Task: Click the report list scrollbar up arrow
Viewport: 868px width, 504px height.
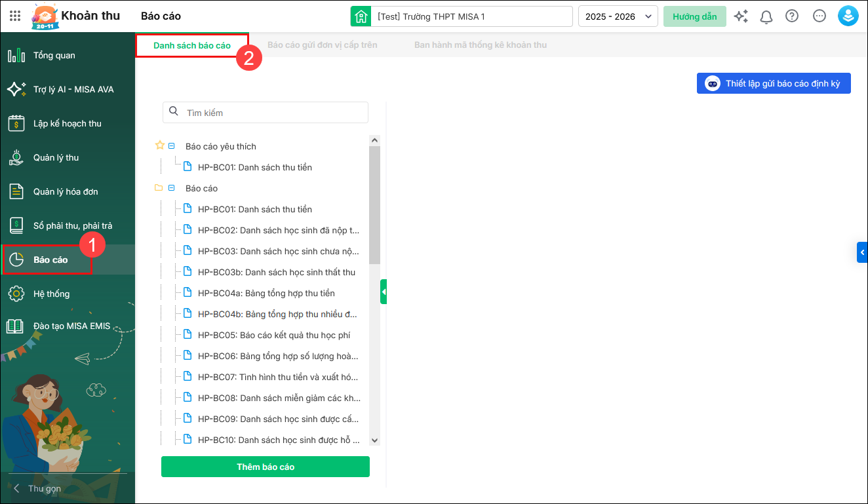Action: pyautogui.click(x=374, y=140)
